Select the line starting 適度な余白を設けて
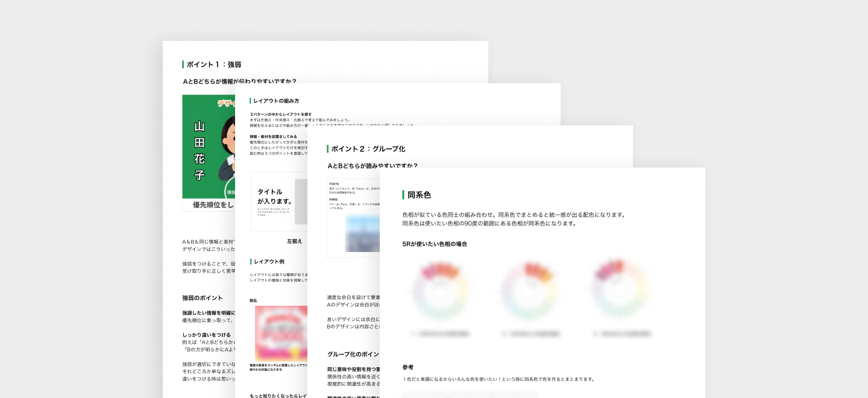Screen dimensions: 868x398 click(x=353, y=297)
